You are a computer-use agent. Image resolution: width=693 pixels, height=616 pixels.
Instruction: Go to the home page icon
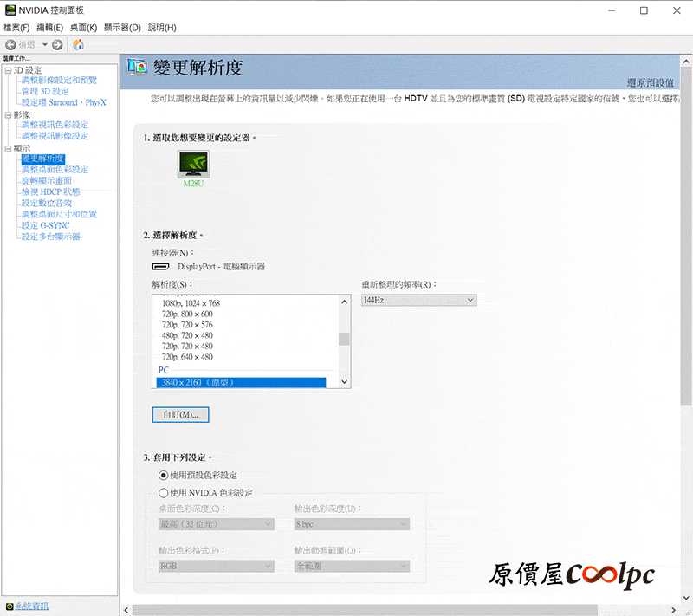(78, 44)
